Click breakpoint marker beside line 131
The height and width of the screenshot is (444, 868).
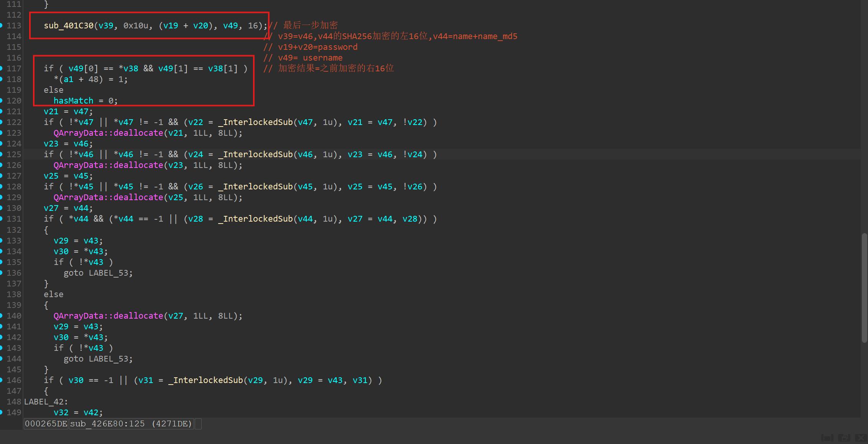[x=1, y=219]
